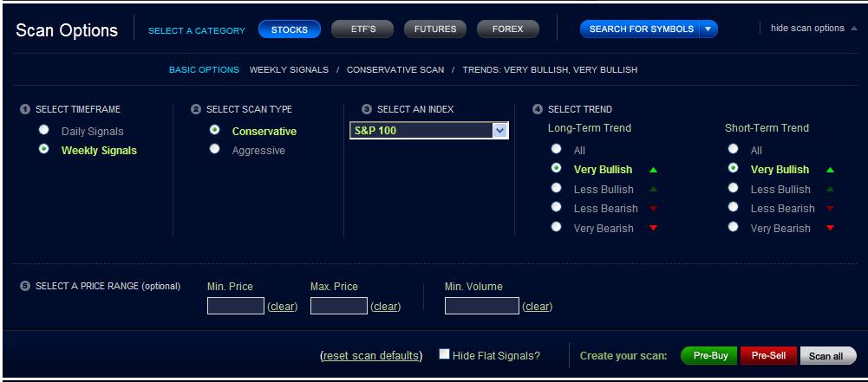
Task: Choose the FUTURES category
Action: (x=435, y=29)
